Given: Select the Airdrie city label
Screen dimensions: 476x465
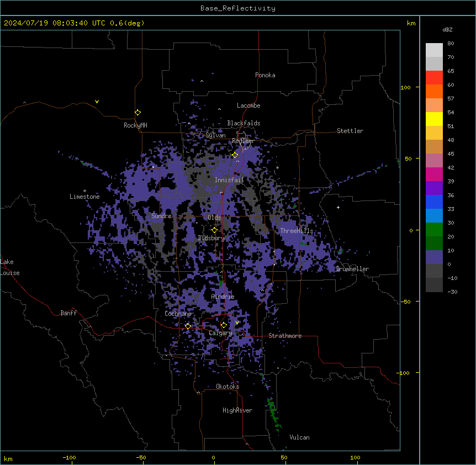Looking at the screenshot, I should click(x=223, y=297).
